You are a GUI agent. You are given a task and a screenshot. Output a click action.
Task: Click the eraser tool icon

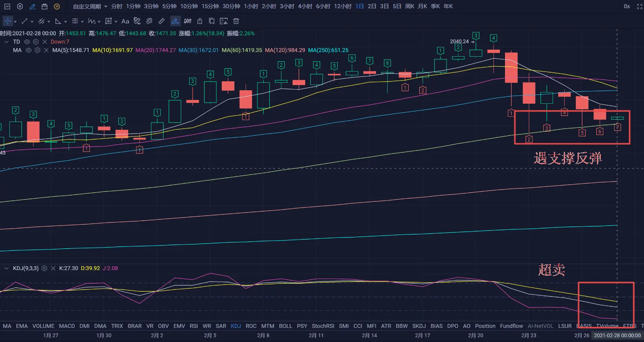tap(149, 21)
